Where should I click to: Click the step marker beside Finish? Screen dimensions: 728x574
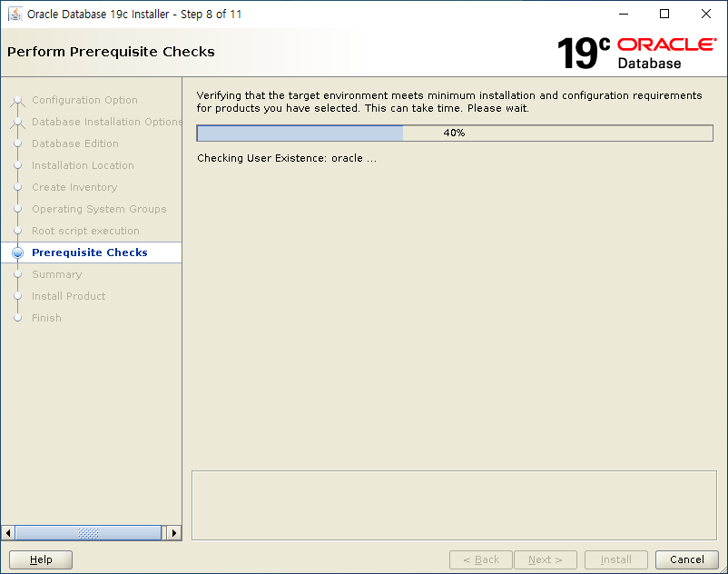(x=17, y=318)
